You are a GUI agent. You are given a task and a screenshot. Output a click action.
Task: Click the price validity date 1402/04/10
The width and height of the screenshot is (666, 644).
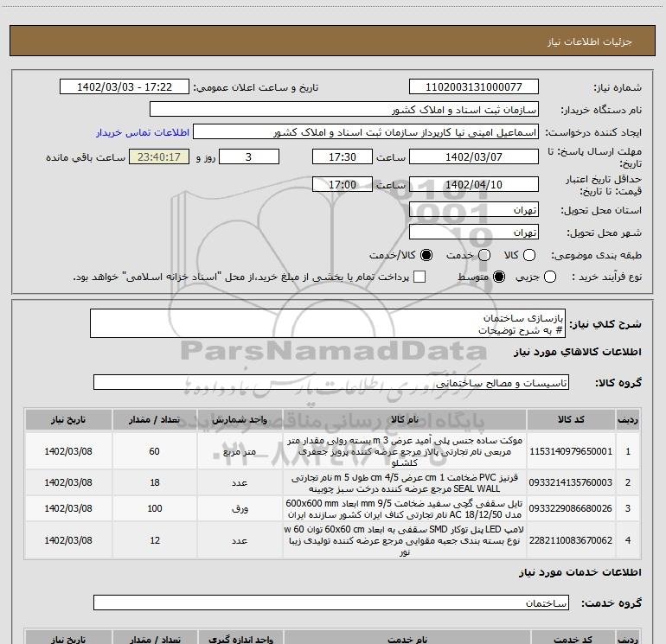474,184
